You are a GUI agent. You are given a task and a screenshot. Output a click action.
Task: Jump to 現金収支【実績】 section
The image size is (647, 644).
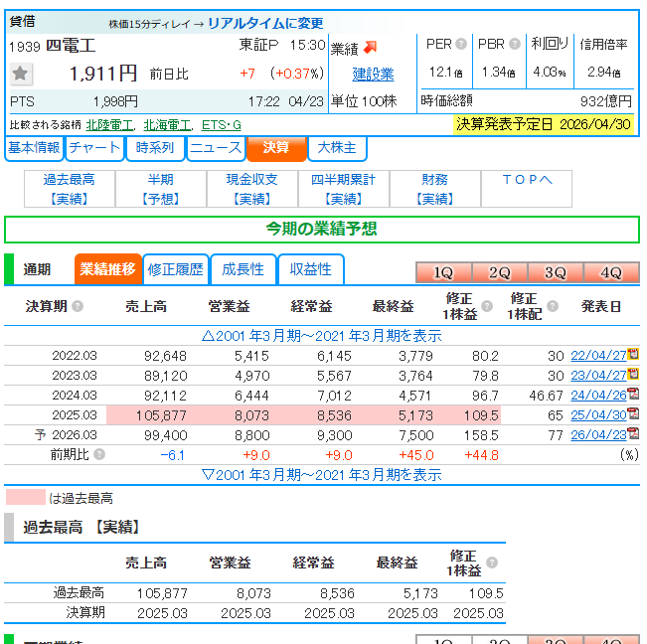(x=252, y=189)
